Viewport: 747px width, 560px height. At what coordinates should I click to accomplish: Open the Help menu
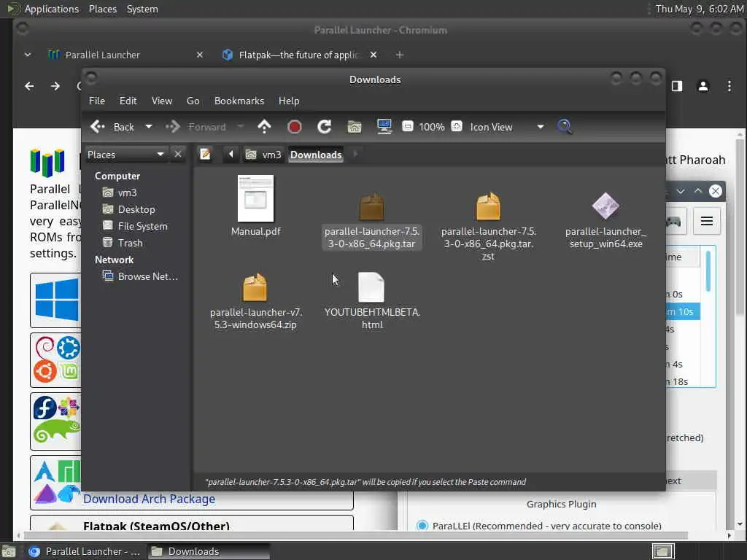[289, 101]
